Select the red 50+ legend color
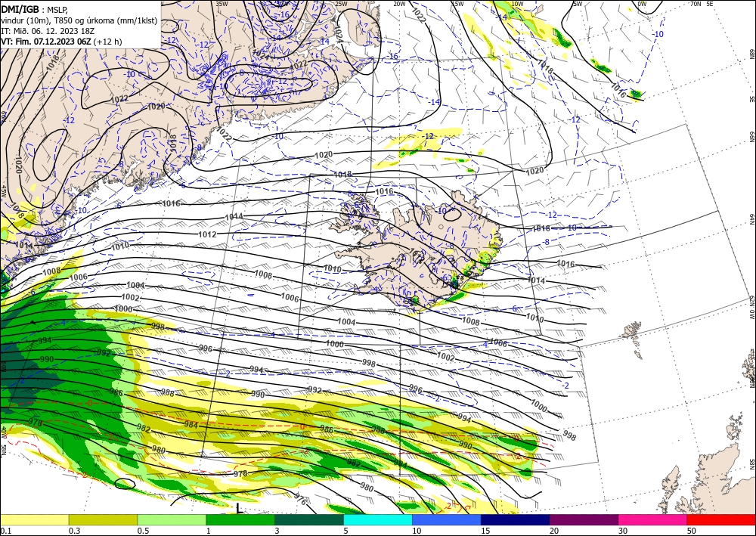Screen dimensions: 756x536 pos(721,519)
